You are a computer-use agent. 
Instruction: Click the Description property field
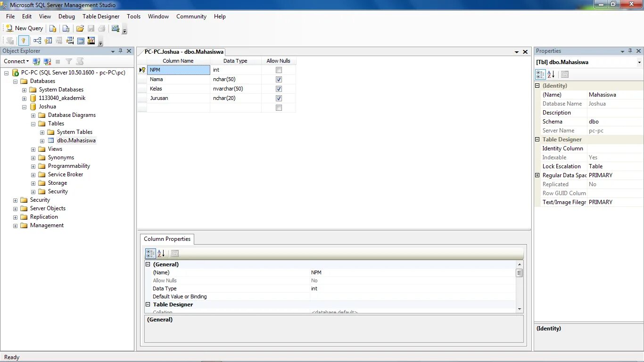point(615,113)
